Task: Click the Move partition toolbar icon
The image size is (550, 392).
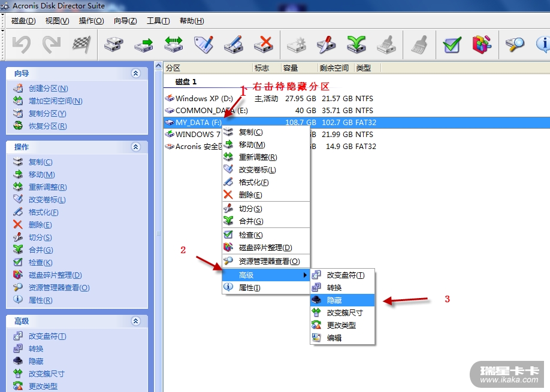Action: point(144,45)
